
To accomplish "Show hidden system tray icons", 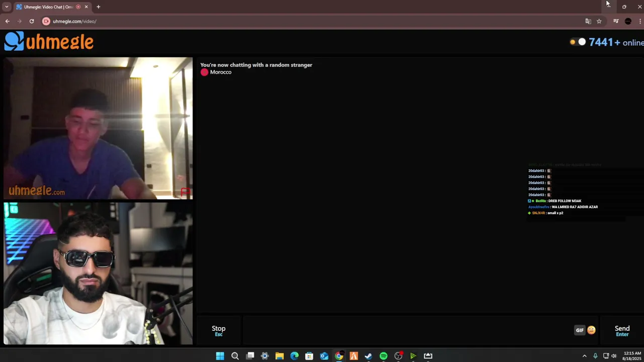I will pos(584,356).
